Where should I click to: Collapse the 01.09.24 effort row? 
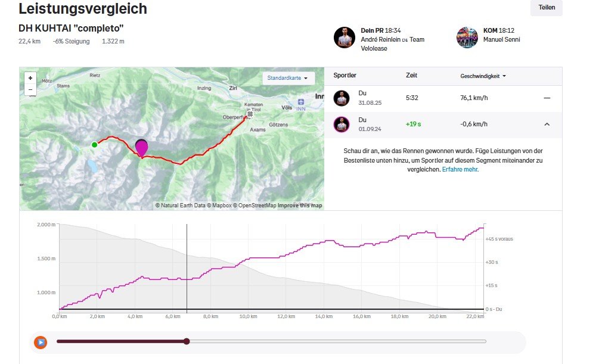pos(547,125)
